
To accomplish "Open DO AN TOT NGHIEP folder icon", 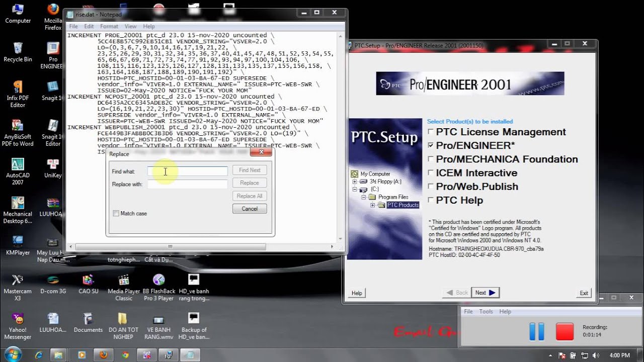I will pyautogui.click(x=123, y=326).
